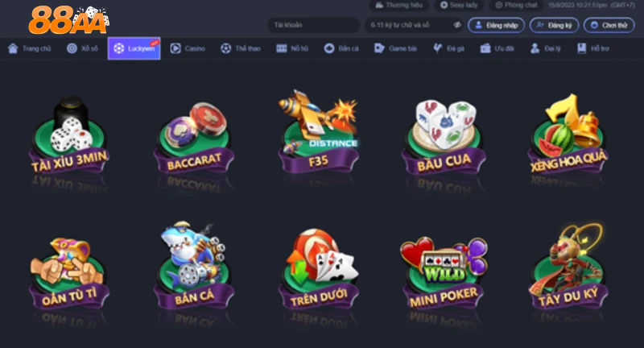Toggle password visibility eye icon
The image size is (644, 348).
pyautogui.click(x=457, y=25)
